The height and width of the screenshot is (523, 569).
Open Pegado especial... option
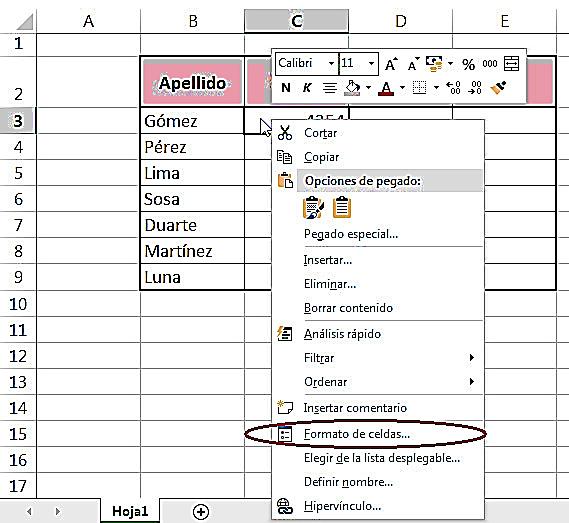(378, 234)
